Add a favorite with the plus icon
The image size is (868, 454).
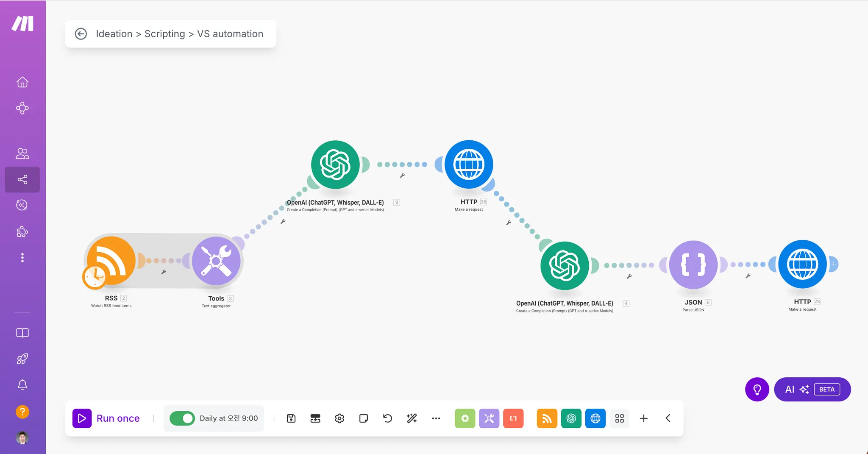644,418
